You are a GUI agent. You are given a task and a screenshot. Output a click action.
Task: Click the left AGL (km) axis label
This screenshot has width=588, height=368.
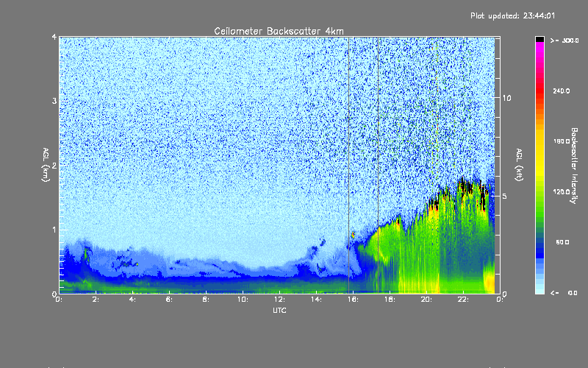[x=46, y=165]
